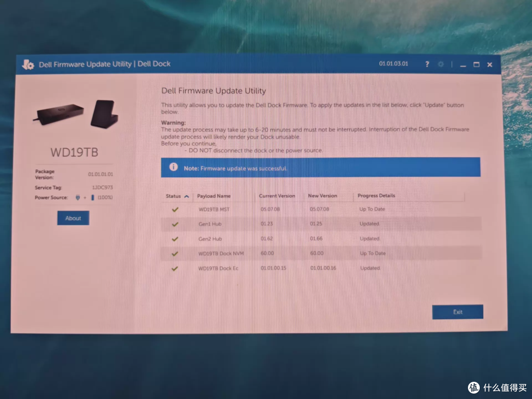Click the Exit button
This screenshot has width=532, height=399.
tap(458, 312)
